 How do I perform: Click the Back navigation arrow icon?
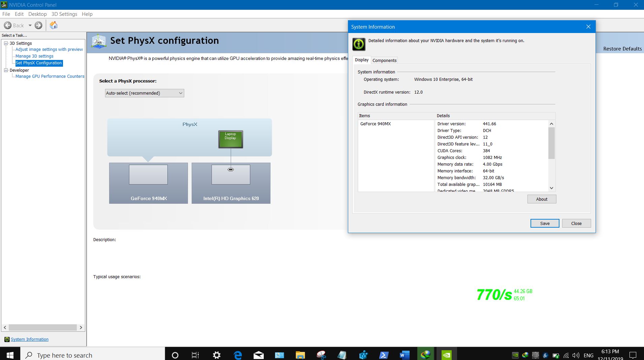[7, 25]
